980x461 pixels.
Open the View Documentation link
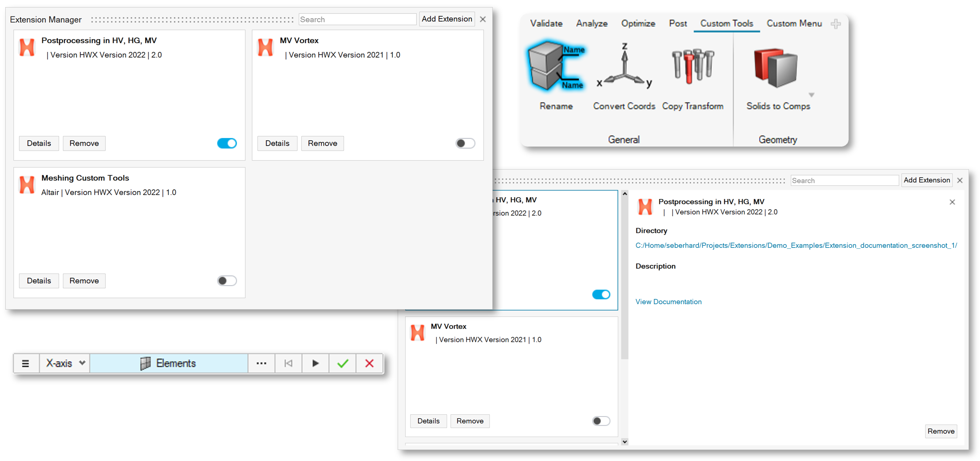(x=668, y=302)
